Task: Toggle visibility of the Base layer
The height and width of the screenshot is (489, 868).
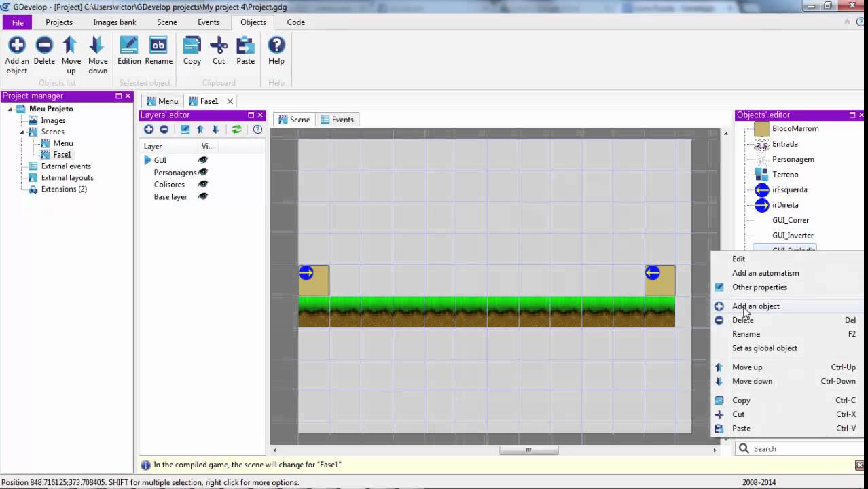Action: click(202, 196)
